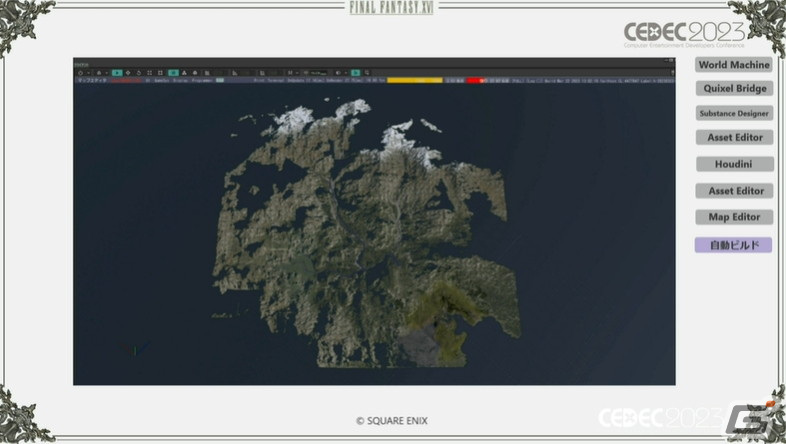
Task: Click the red status bar indicator
Action: pyautogui.click(x=476, y=80)
